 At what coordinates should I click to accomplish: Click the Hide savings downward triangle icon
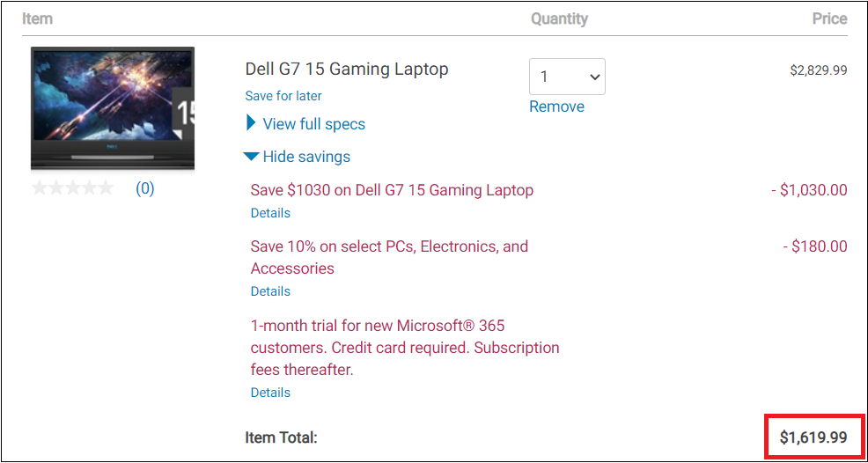251,157
